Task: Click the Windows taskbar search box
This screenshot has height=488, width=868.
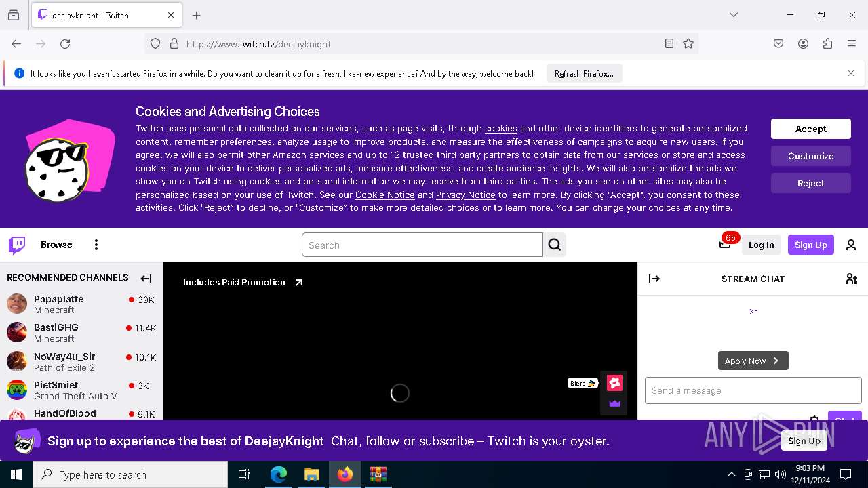Action: [130, 474]
